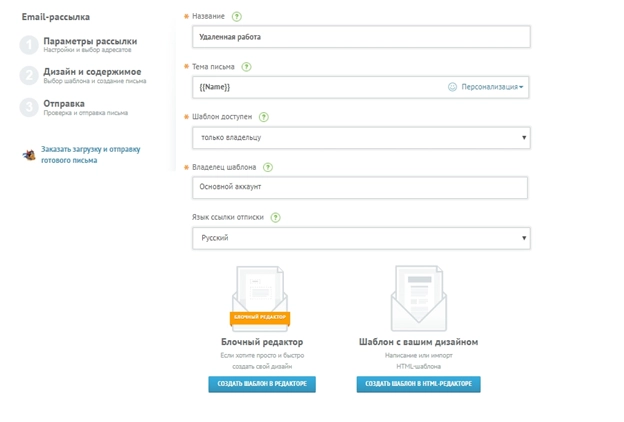The height and width of the screenshot is (422, 624).
Task: Click help icon next to Язык ссылки отписки
Action: pyautogui.click(x=275, y=217)
